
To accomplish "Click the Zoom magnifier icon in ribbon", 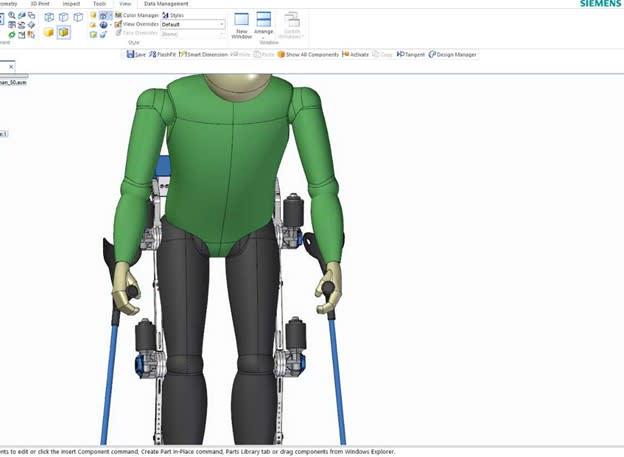I will (x=12, y=16).
